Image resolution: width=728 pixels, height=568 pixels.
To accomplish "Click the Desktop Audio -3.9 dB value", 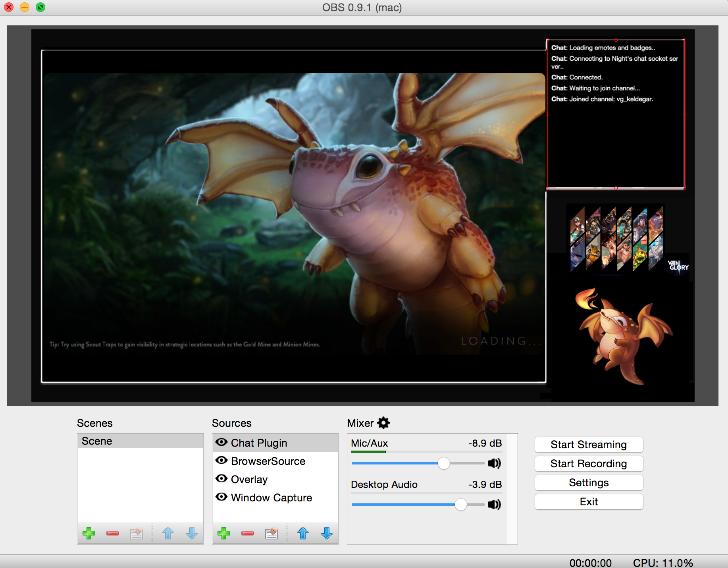I will [x=485, y=484].
